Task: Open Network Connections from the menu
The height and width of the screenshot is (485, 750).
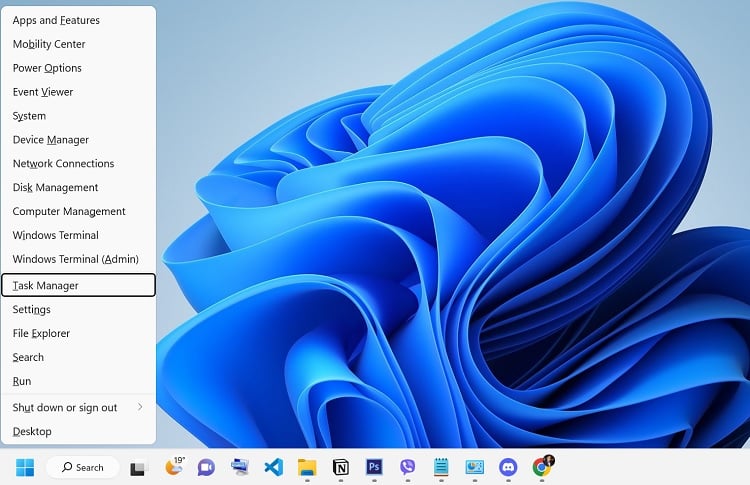Action: tap(63, 164)
